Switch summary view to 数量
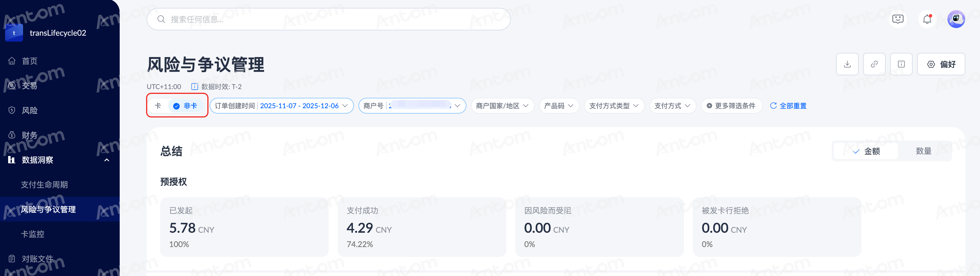This screenshot has height=276, width=980. (923, 151)
